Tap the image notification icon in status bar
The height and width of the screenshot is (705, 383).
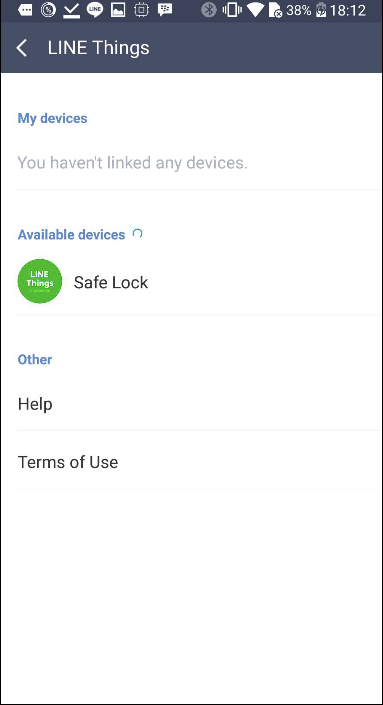point(118,10)
